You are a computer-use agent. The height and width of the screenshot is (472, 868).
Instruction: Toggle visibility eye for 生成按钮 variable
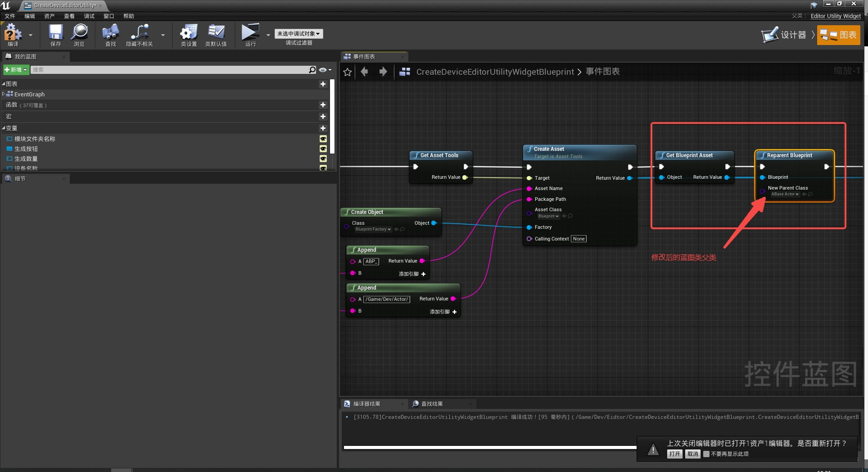pos(323,149)
